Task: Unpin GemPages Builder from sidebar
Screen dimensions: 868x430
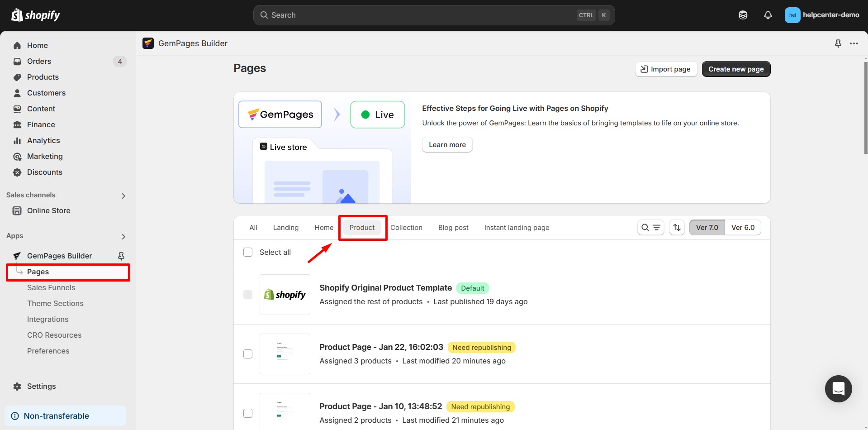Action: tap(121, 256)
